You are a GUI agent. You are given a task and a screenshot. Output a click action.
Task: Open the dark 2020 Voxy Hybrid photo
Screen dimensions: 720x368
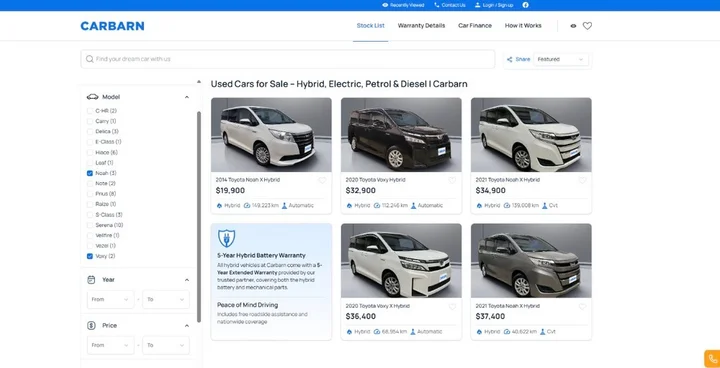(x=401, y=135)
